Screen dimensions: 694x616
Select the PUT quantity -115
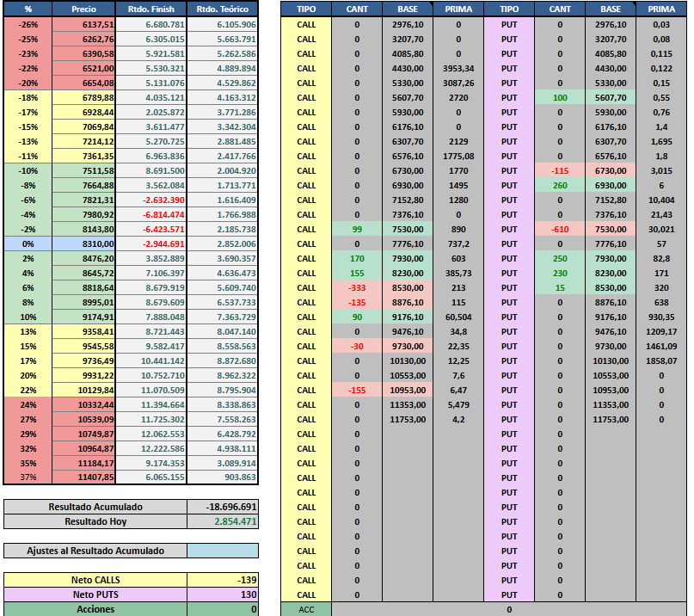(560, 171)
